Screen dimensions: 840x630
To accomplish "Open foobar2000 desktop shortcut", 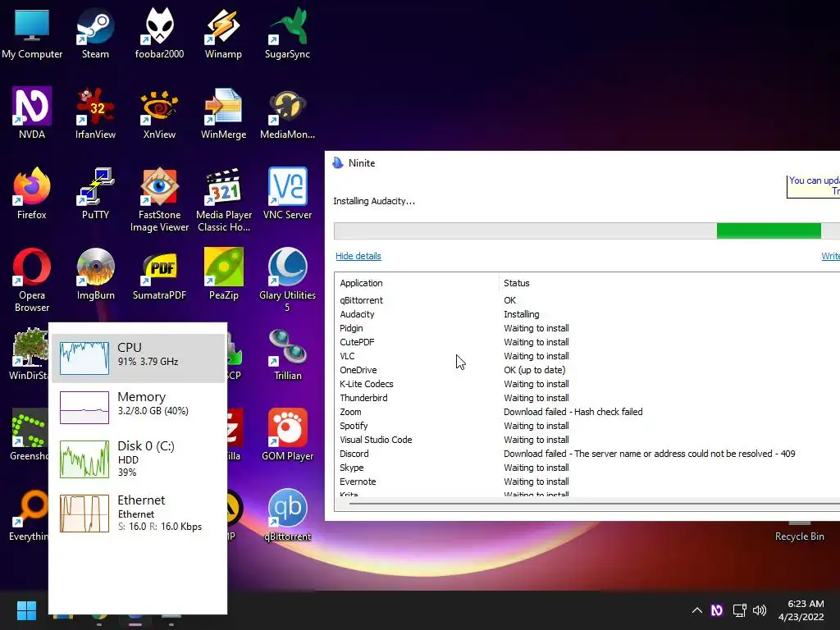I will point(159,33).
